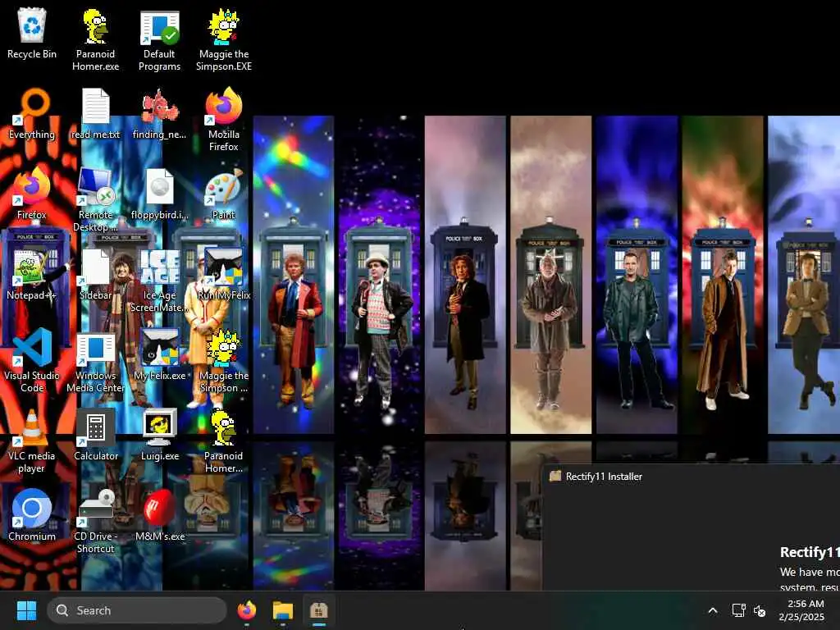The image size is (840, 630).
Task: Launch the Paint shortcut
Action: click(223, 194)
